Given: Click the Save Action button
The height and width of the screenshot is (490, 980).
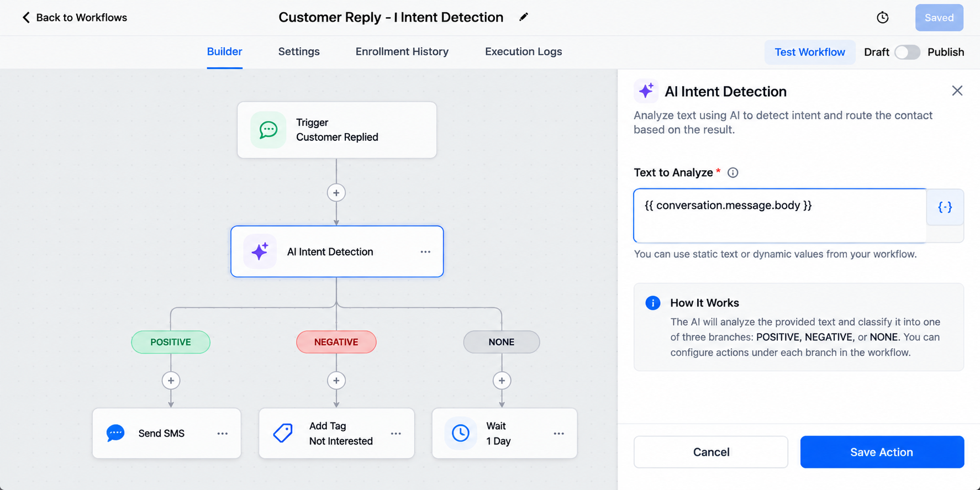Looking at the screenshot, I should pos(882,452).
